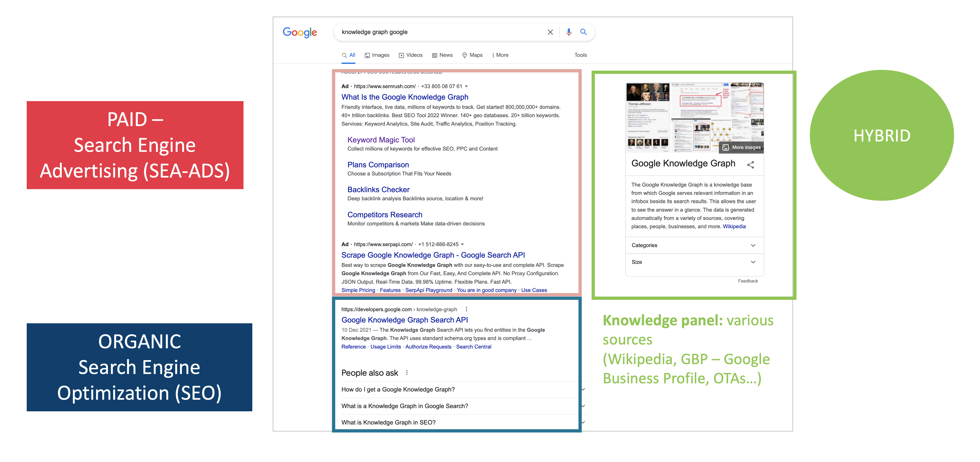
Task: Open the Plans Comparison sitelink
Action: click(x=378, y=165)
